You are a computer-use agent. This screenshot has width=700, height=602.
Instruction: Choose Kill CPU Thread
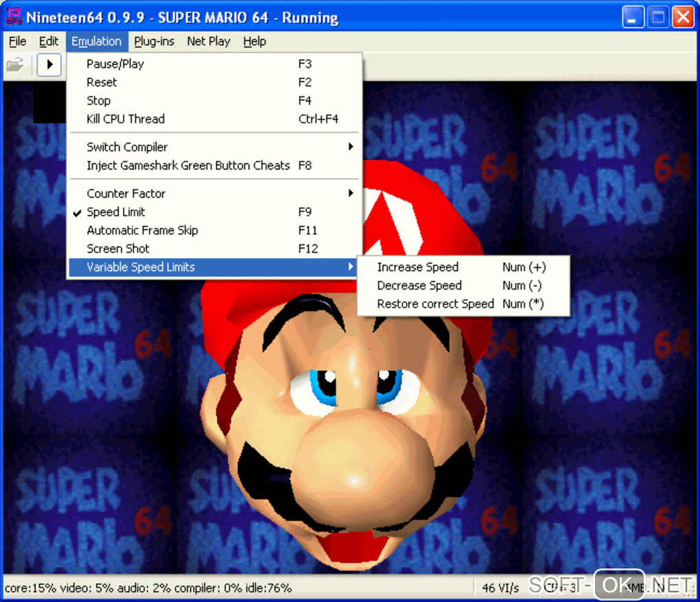pos(214,119)
